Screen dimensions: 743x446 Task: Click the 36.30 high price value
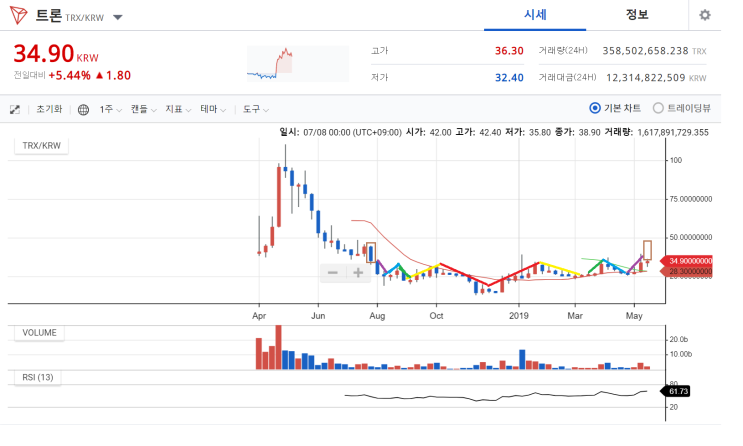509,51
